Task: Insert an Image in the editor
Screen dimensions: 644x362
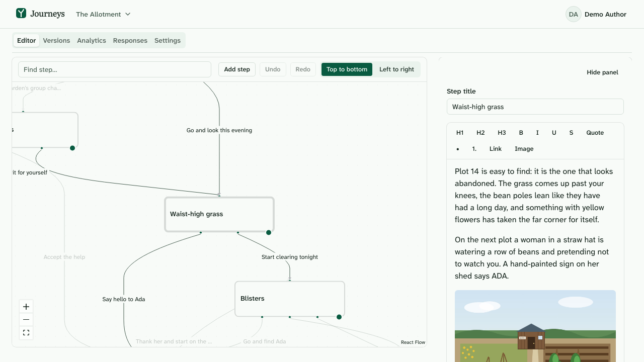Action: [x=524, y=149]
